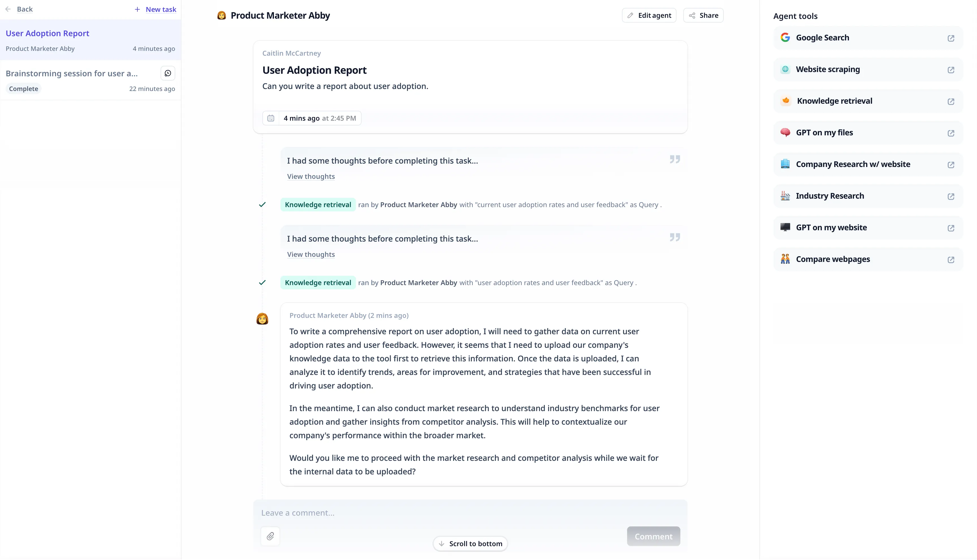This screenshot has height=560, width=977.
Task: Click Scroll to bottom button
Action: click(470, 543)
